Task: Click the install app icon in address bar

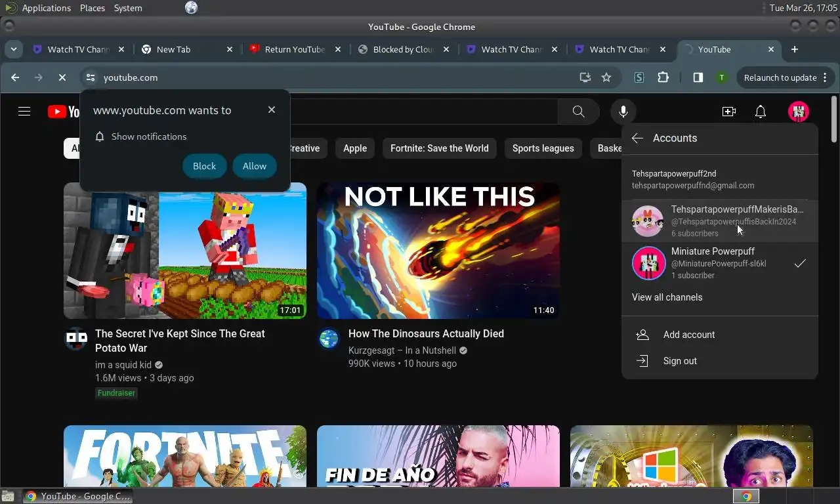Action: 585,77
